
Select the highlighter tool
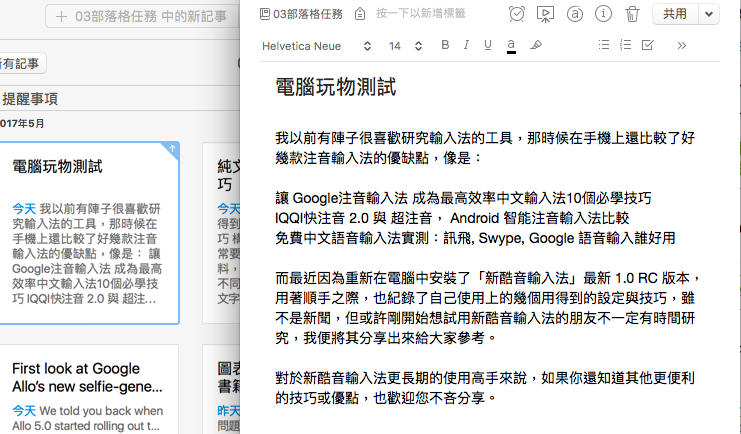point(536,45)
